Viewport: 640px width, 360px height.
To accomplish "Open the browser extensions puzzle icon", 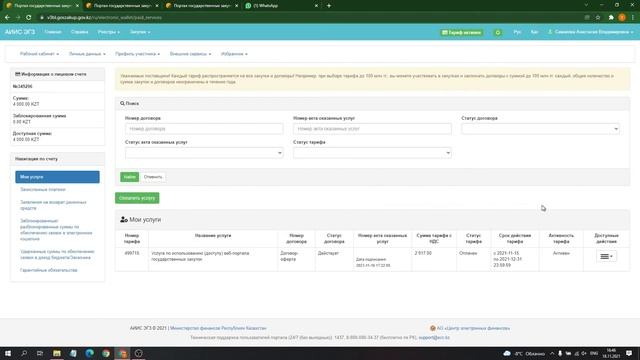I will click(x=611, y=18).
